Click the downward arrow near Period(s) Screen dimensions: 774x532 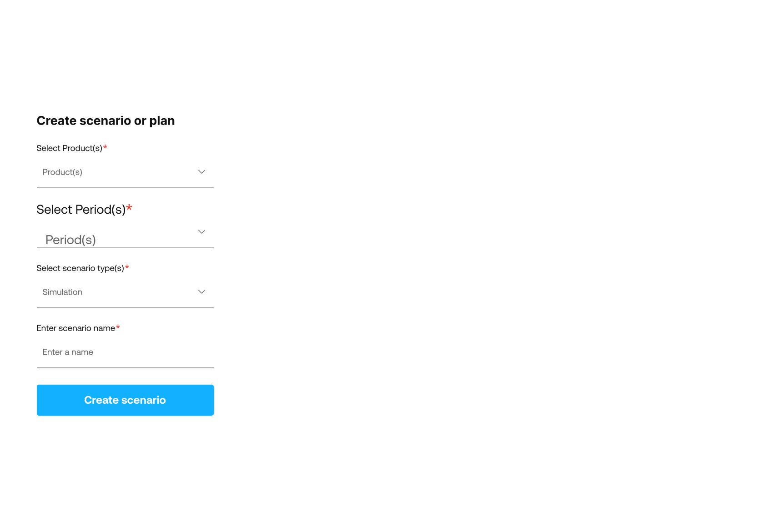pyautogui.click(x=201, y=232)
